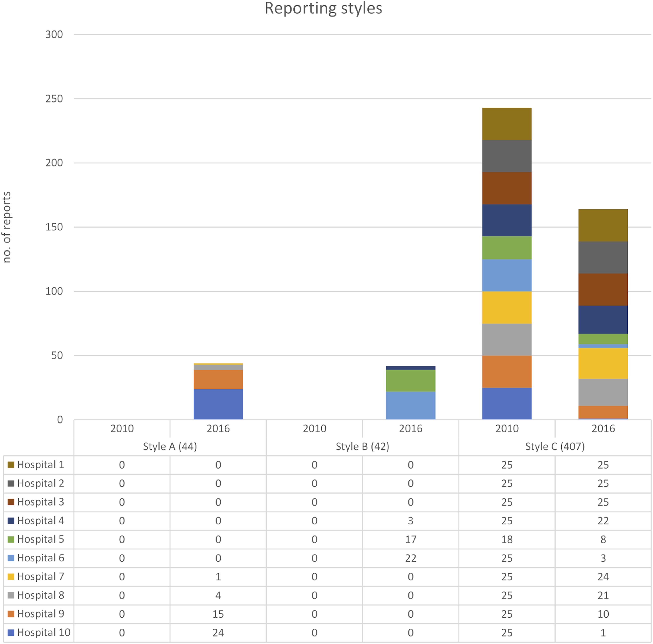The height and width of the screenshot is (644, 653).
Task: Click the Hospital 4 navy legend swatch
Action: pos(11,520)
